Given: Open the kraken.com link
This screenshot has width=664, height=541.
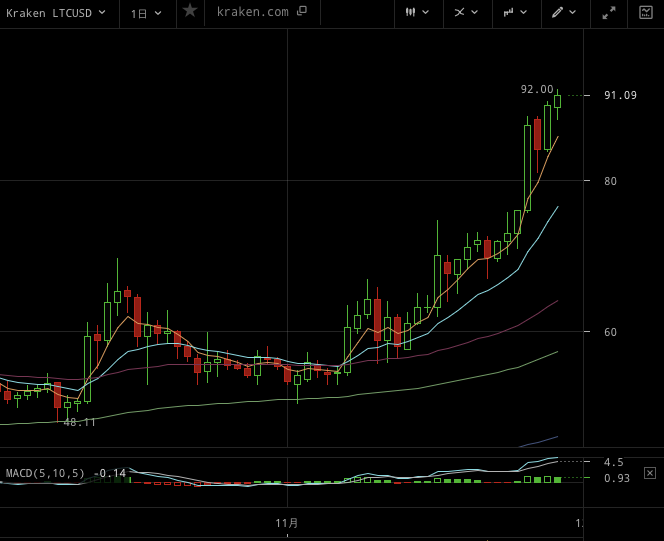Looking at the screenshot, I should coord(252,12).
